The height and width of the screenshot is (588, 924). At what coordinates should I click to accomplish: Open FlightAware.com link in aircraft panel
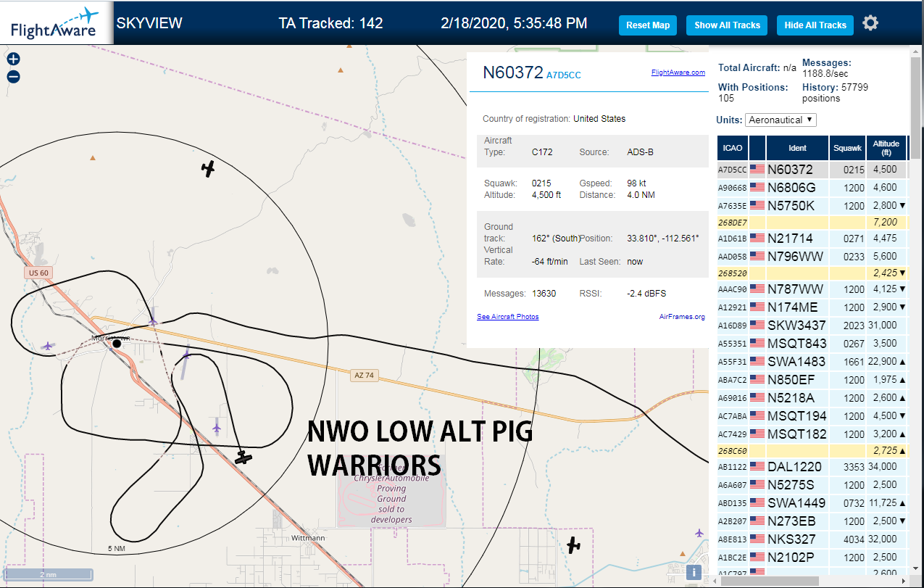(x=678, y=73)
